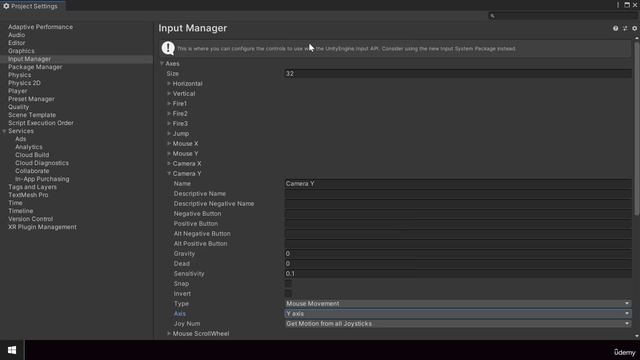Expand the Camera X axis entry
Screen dimensions: 640x360
tap(169, 163)
